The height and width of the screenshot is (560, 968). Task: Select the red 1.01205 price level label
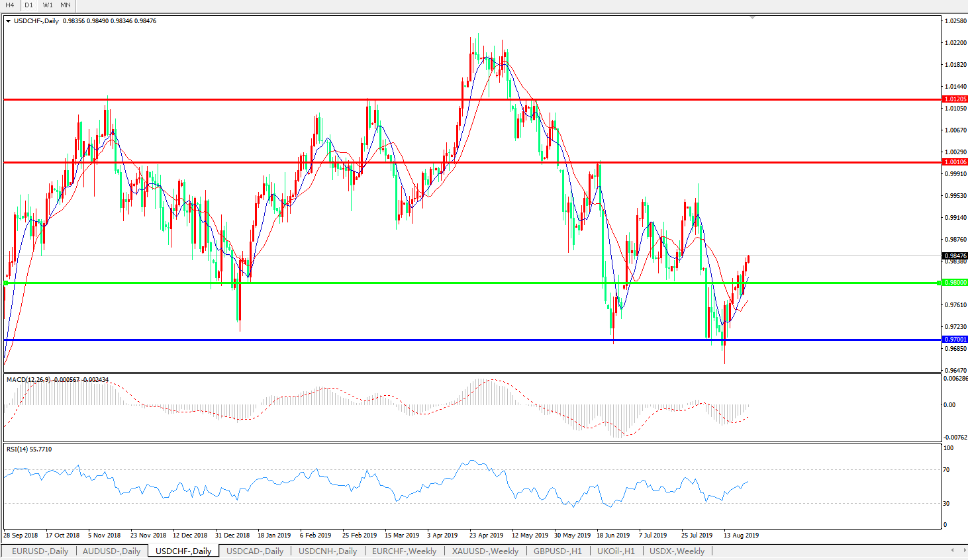pos(955,99)
